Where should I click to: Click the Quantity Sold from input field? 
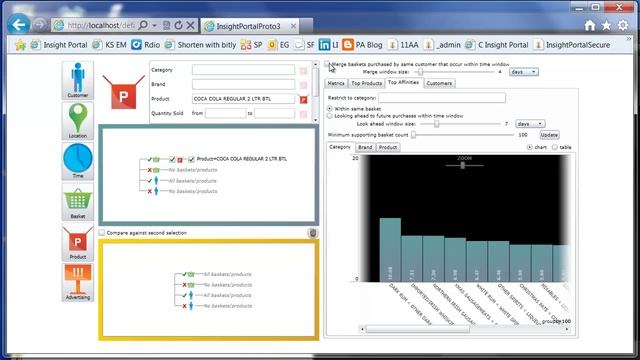225,113
